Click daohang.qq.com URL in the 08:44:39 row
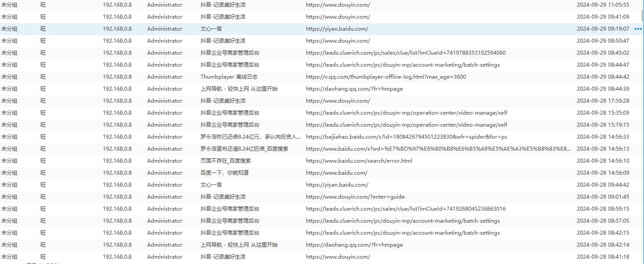 [x=354, y=89]
